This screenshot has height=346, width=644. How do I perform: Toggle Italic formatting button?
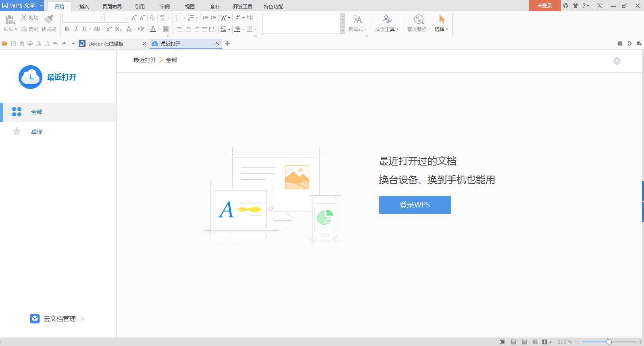[76, 29]
